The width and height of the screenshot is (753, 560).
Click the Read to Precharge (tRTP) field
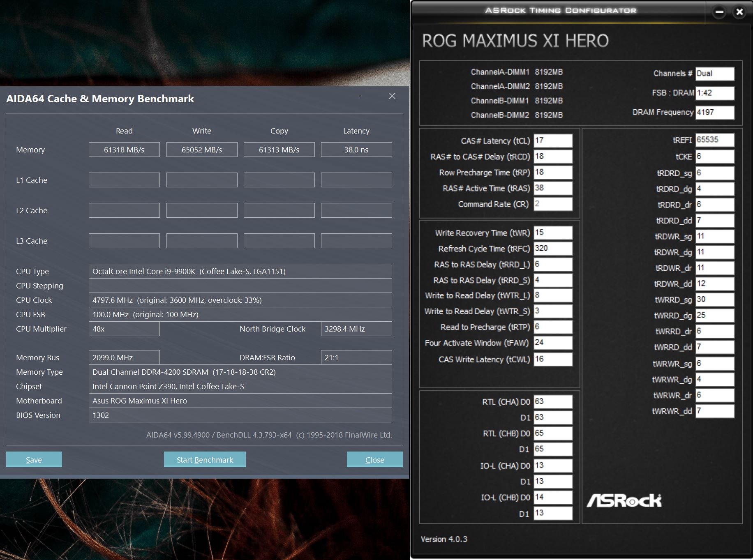(x=553, y=327)
